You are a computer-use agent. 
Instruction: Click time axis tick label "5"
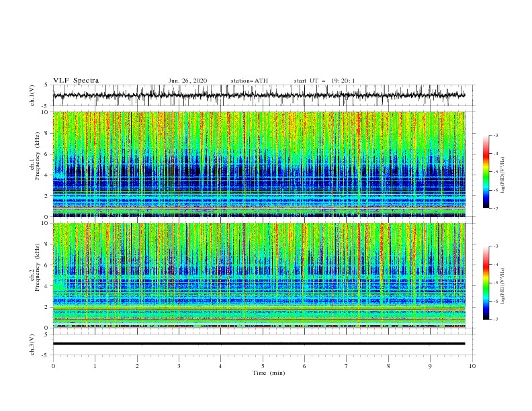pyautogui.click(x=263, y=366)
